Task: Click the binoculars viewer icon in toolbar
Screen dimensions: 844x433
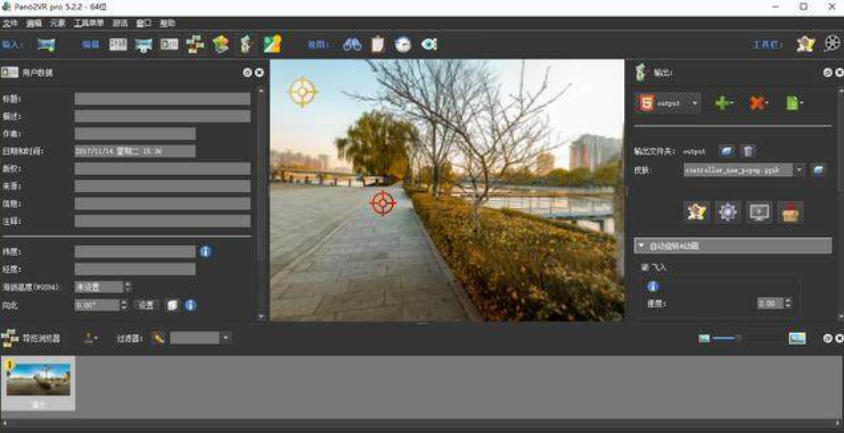Action: pyautogui.click(x=352, y=44)
